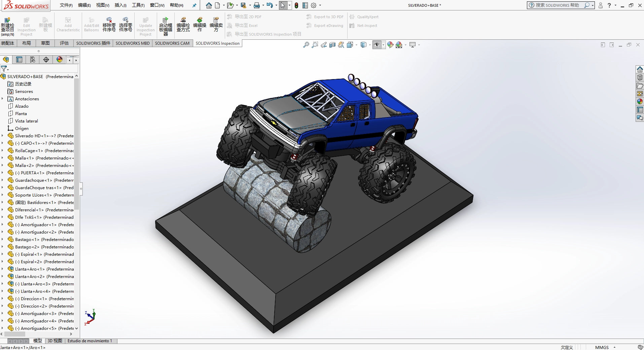Click the 启动模板编辑器 button
Image resolution: width=644 pixels, height=350 pixels.
click(x=166, y=25)
